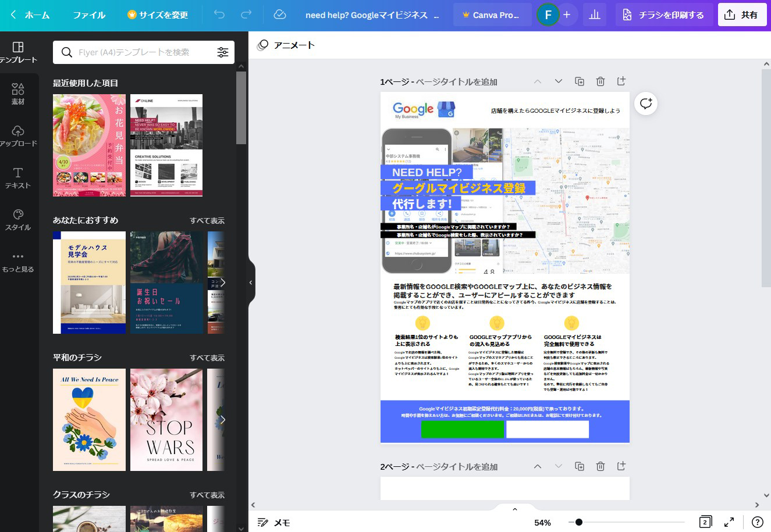Image resolution: width=771 pixels, height=532 pixels.
Task: Enter fullscreen presentation mode
Action: pyautogui.click(x=729, y=522)
